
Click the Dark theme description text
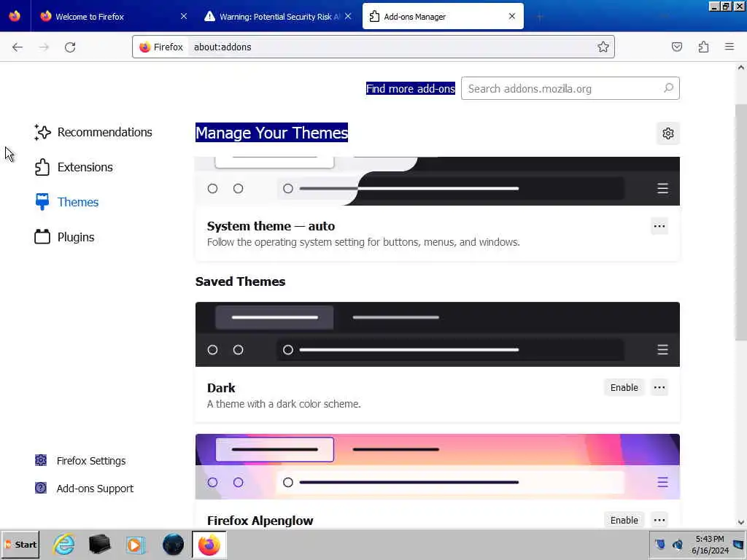[284, 404]
